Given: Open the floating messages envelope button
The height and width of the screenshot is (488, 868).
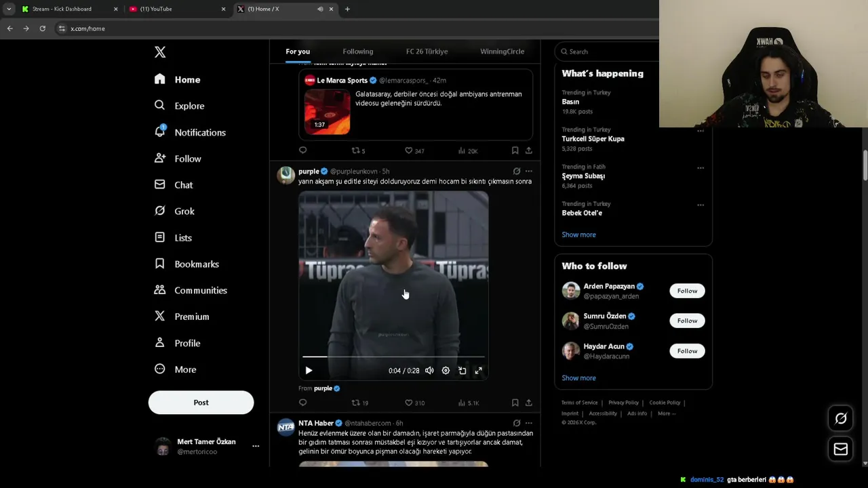Looking at the screenshot, I should (841, 449).
